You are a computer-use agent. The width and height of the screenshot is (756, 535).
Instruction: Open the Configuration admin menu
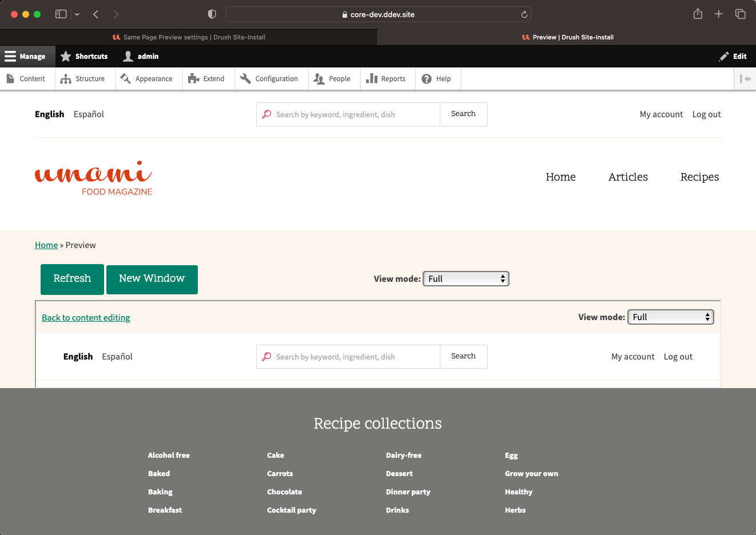[x=269, y=79]
